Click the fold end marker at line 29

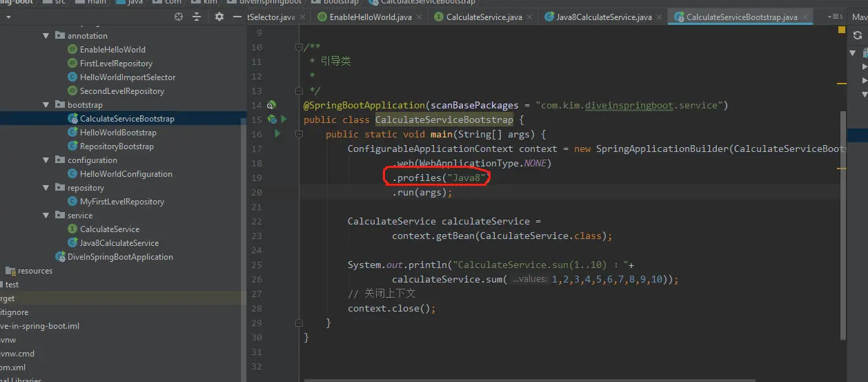299,323
